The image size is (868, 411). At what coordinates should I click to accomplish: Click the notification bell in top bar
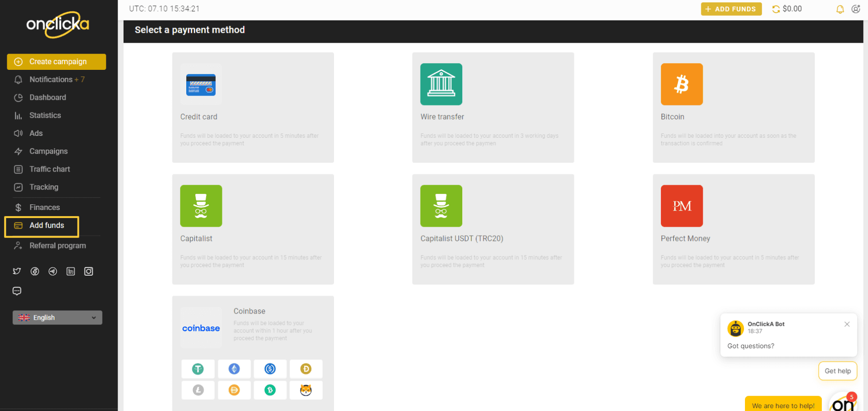[x=840, y=9]
